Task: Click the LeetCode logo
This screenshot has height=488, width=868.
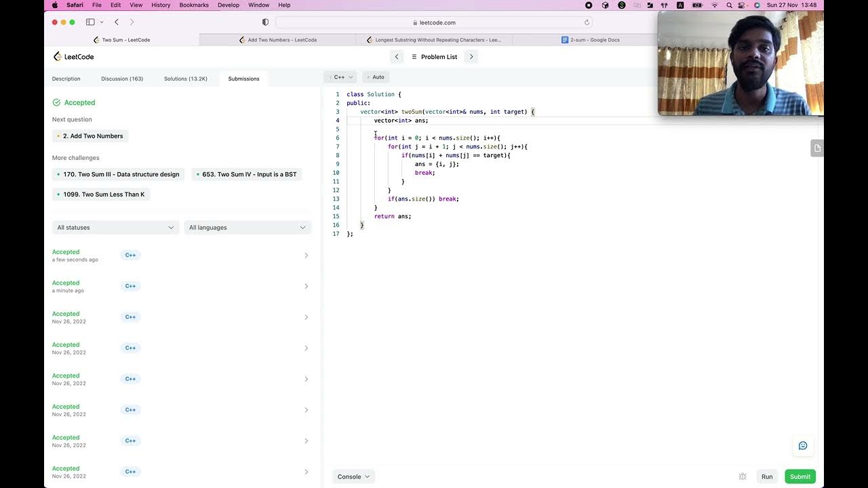Action: click(x=73, y=57)
